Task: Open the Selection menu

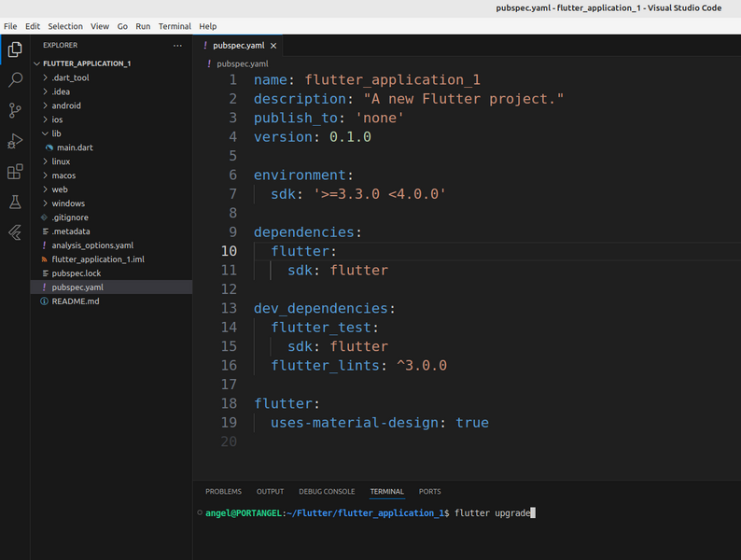Action: point(65,26)
